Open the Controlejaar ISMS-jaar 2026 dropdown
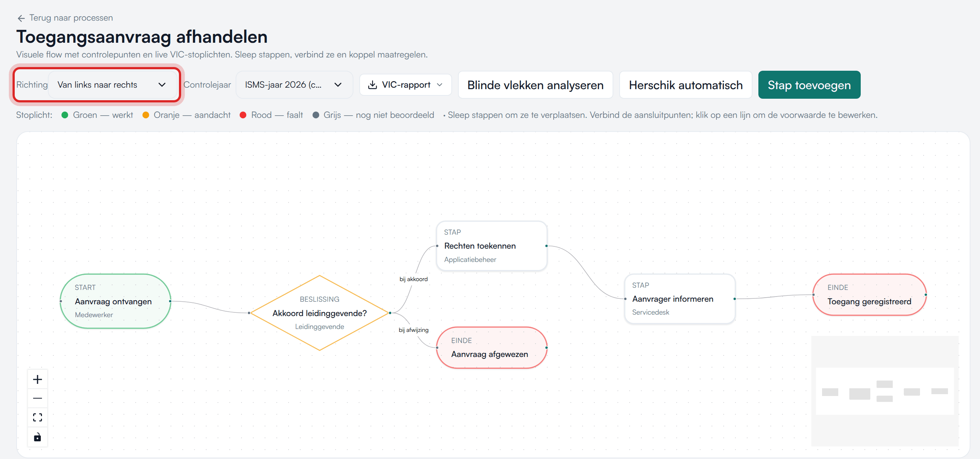Viewport: 980px width, 459px height. coord(294,84)
